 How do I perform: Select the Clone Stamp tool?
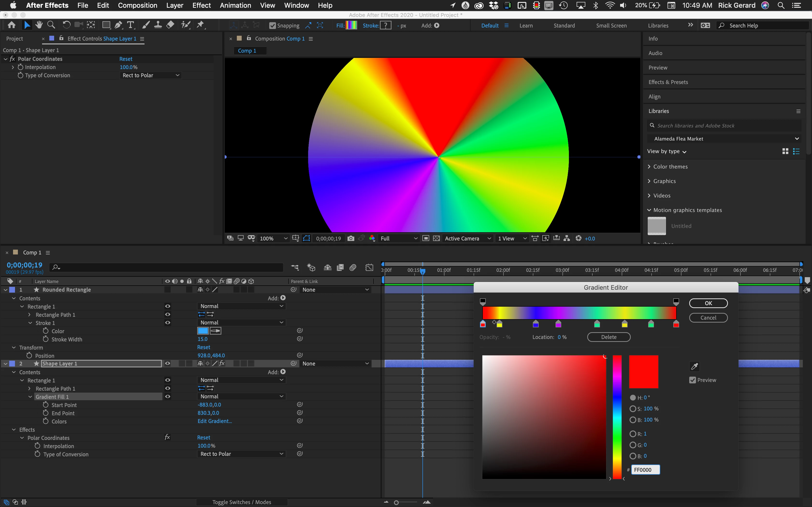click(158, 25)
